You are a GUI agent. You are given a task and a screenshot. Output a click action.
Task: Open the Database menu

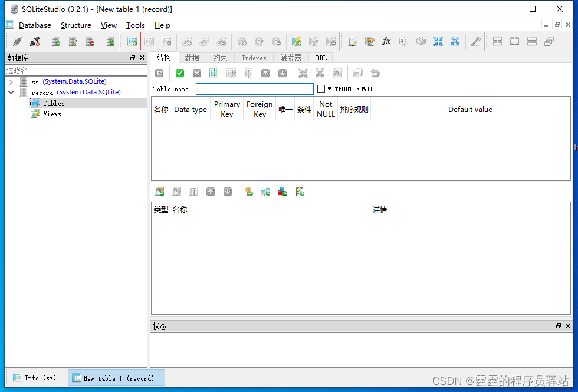pos(35,25)
